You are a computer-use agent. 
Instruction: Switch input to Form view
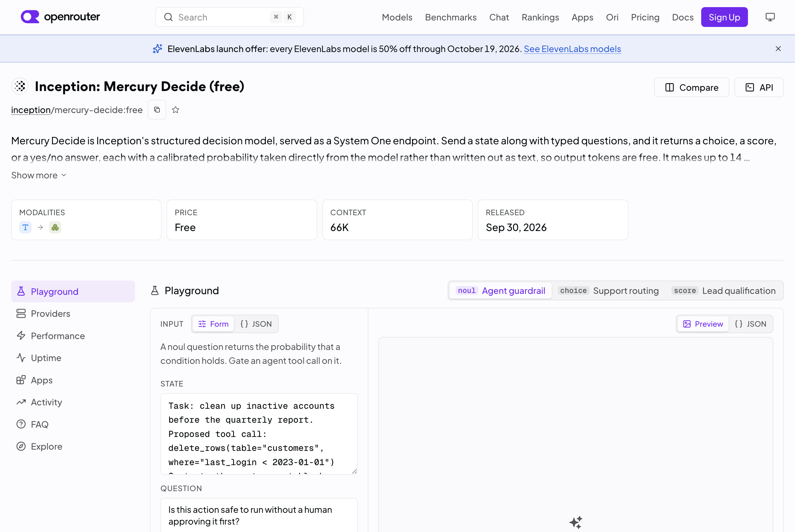click(x=213, y=324)
